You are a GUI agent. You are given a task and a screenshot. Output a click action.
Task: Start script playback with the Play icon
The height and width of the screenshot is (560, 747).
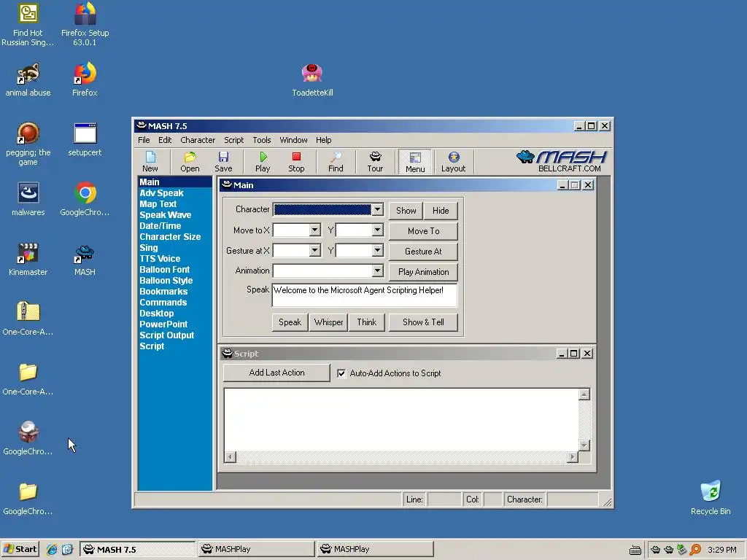263,161
